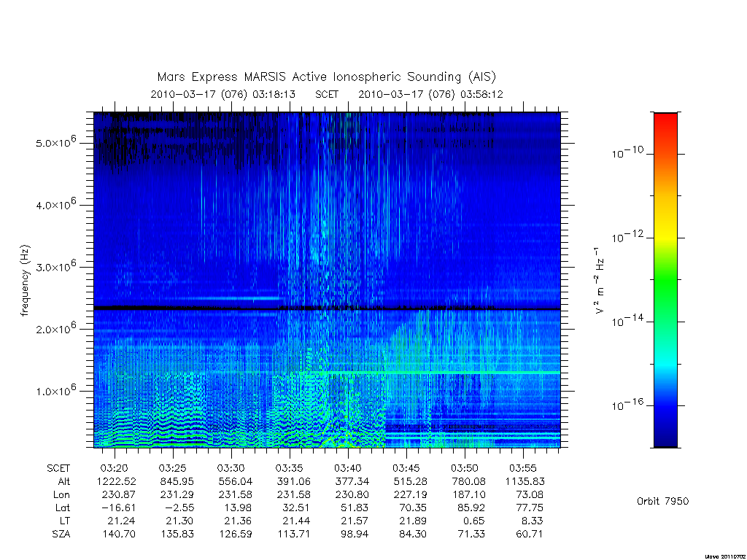Viewport: 747px width, 560px height.
Task: Click the 2.0×10⁶ frequency tick label
Action: (x=55, y=328)
